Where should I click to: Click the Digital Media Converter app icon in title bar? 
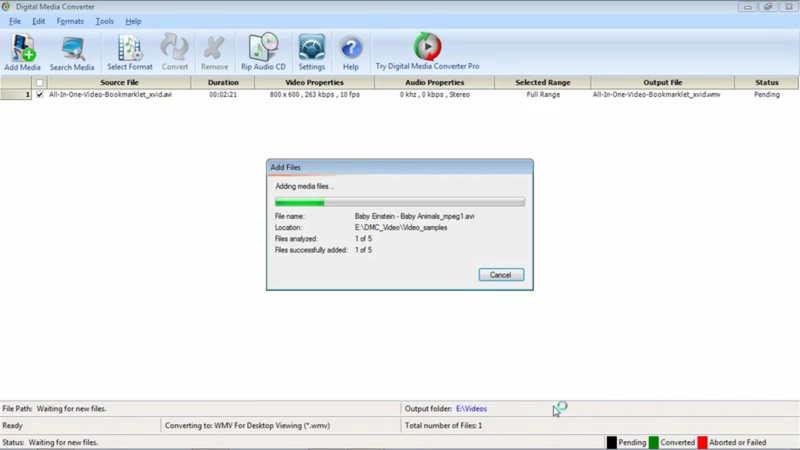6,7
